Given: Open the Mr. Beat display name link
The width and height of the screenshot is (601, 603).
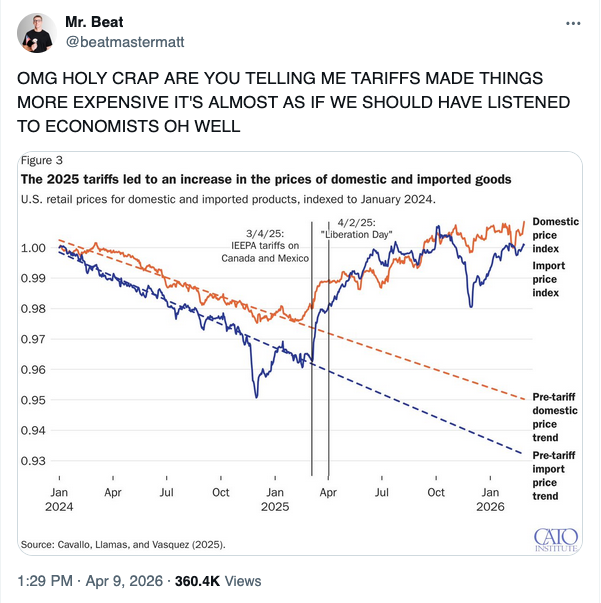Looking at the screenshot, I should (93, 23).
